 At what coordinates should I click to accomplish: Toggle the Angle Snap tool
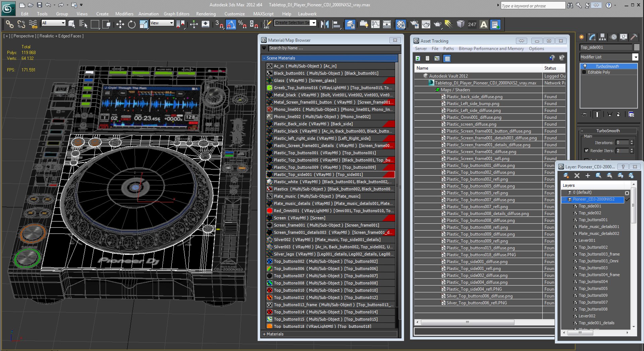[x=231, y=24]
